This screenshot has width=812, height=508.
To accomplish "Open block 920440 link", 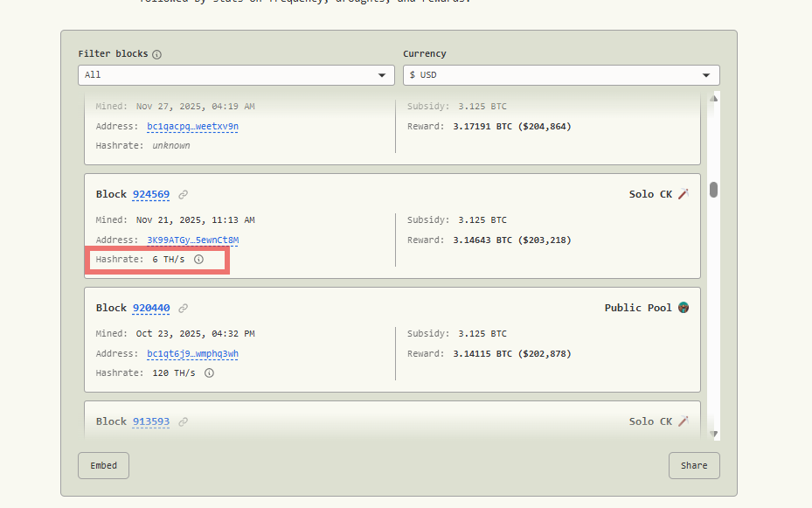I will (x=151, y=308).
